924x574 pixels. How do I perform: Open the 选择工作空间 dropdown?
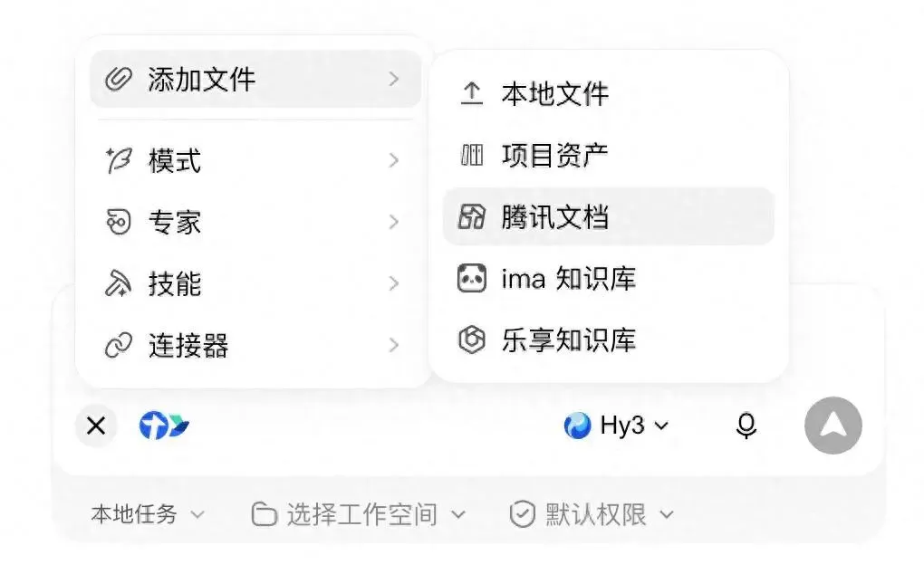(359, 514)
